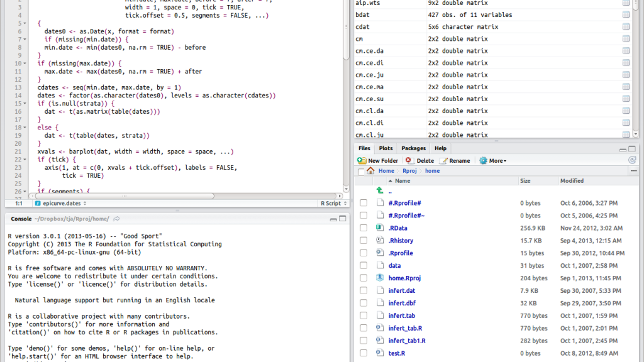Screen dimensions: 644x362
Task: View cm.cl.di matrix grid icon
Action: pos(626,123)
